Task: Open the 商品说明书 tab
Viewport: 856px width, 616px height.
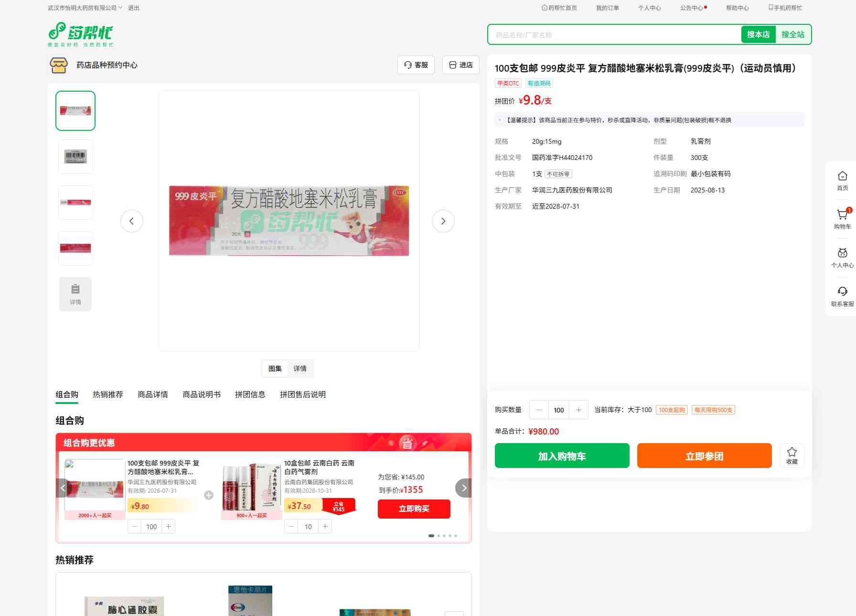Action: pos(201,394)
